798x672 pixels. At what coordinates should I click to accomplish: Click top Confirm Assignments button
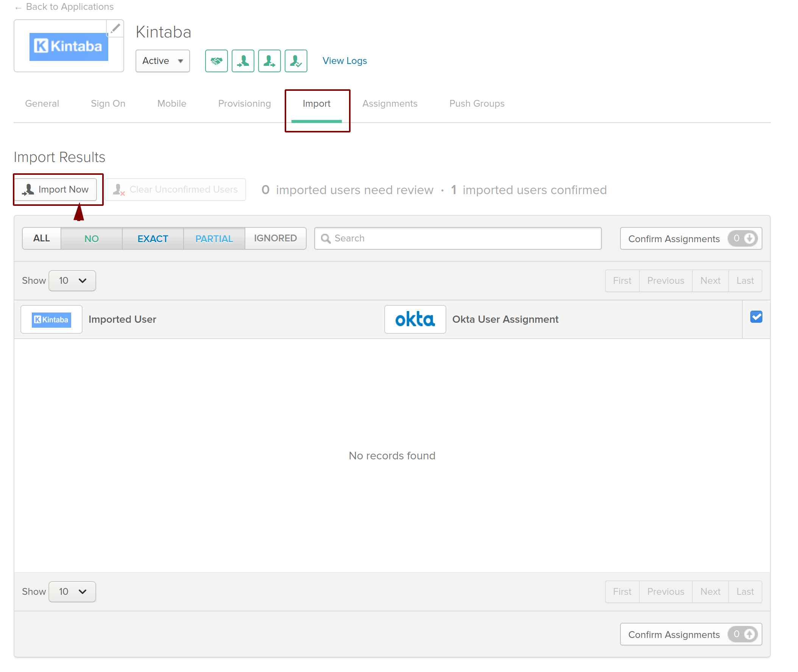691,238
